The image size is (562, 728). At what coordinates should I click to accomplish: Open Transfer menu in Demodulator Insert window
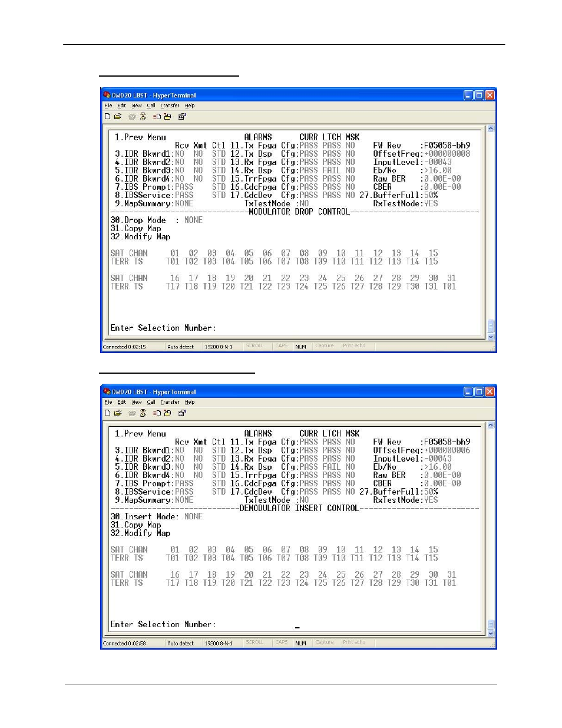coord(170,403)
